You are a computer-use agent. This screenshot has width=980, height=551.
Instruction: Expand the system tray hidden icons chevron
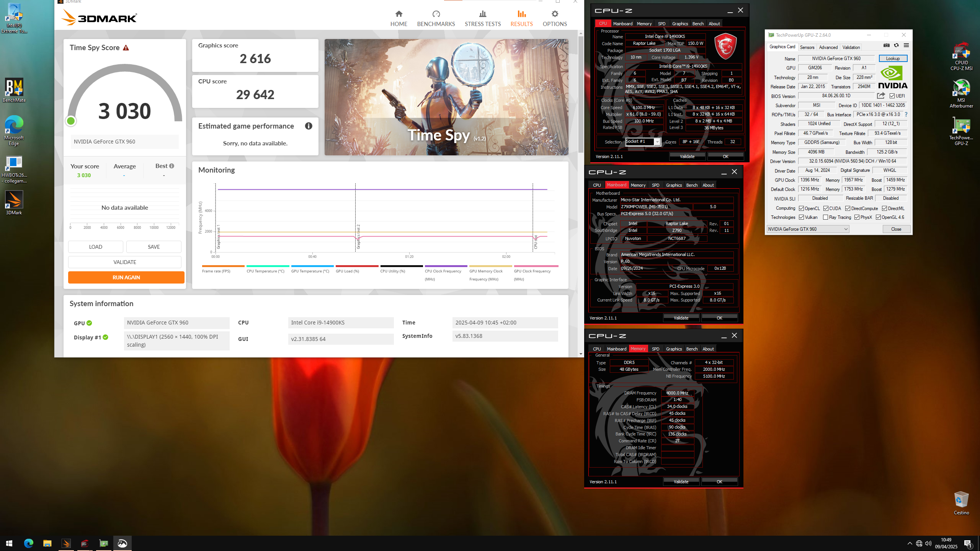(910, 543)
